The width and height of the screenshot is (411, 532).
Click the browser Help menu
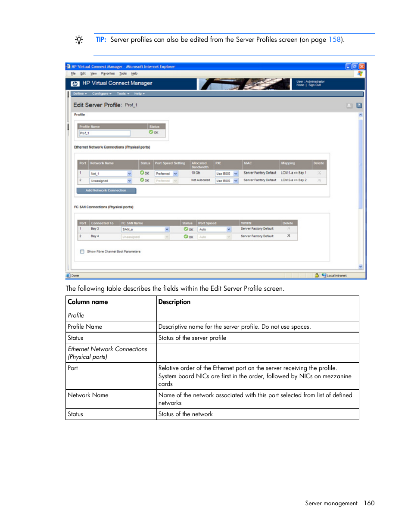click(134, 74)
